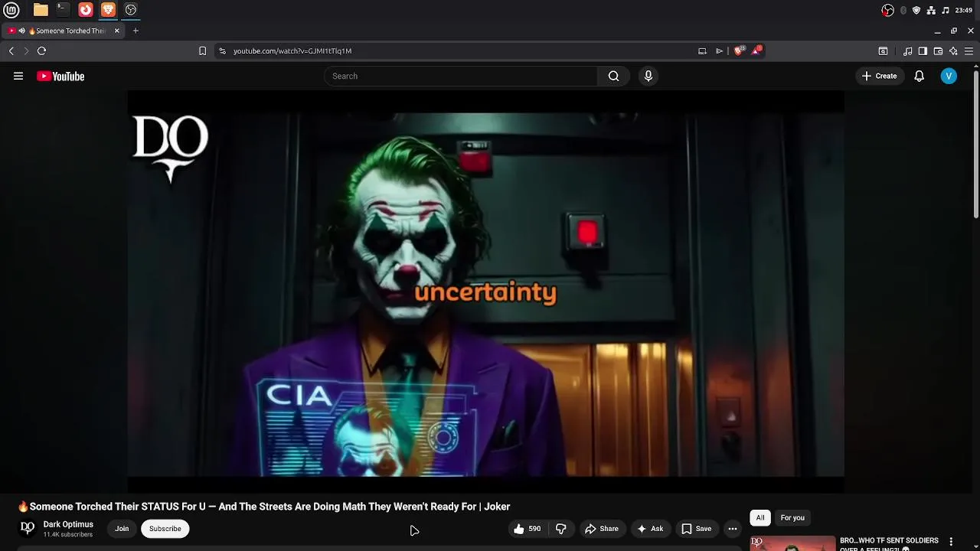Click the Ask AI button

[650, 529]
